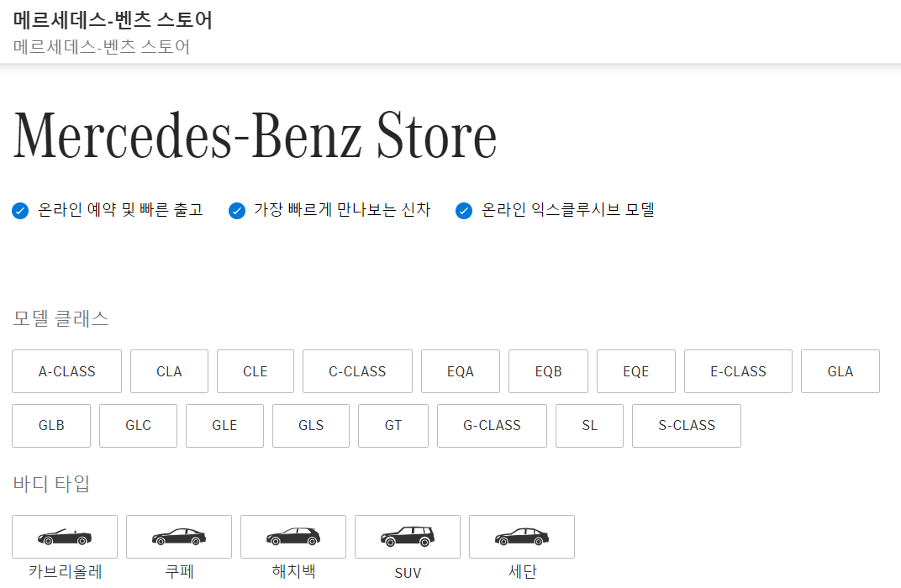Choose the C-CLASS model class
Viewport: 901px width, 588px height.
click(357, 370)
